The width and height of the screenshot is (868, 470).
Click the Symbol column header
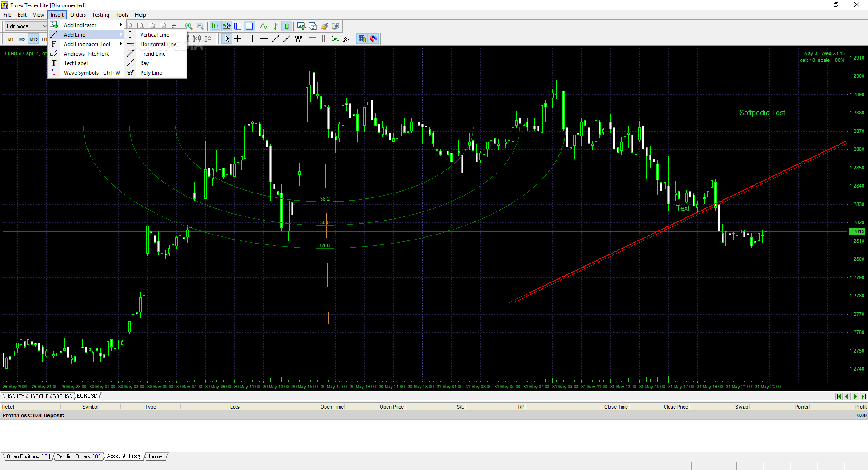click(x=90, y=407)
